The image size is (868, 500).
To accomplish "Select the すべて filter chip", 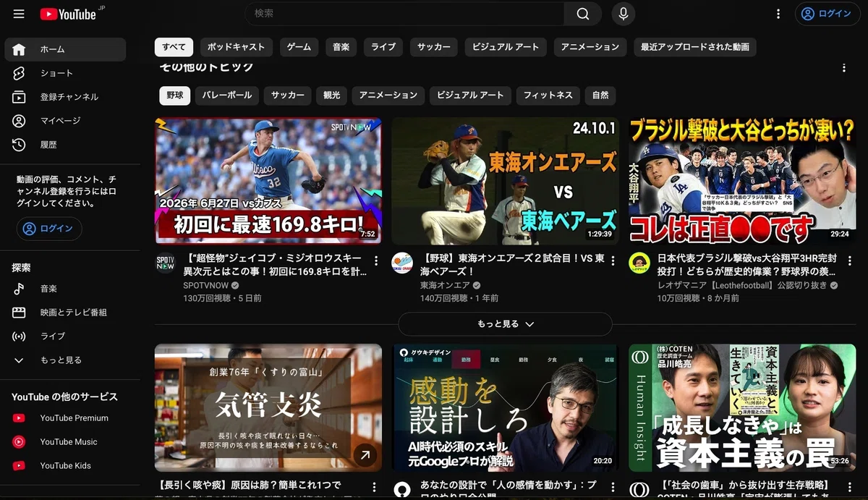I will click(174, 47).
